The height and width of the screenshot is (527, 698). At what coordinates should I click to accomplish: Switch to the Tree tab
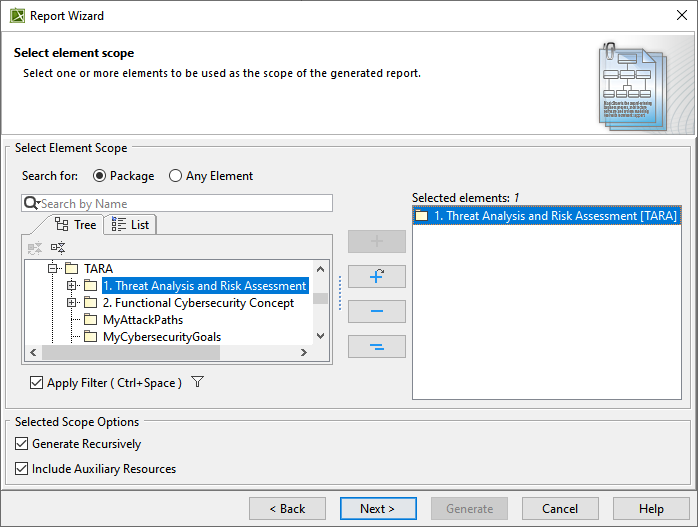point(76,225)
